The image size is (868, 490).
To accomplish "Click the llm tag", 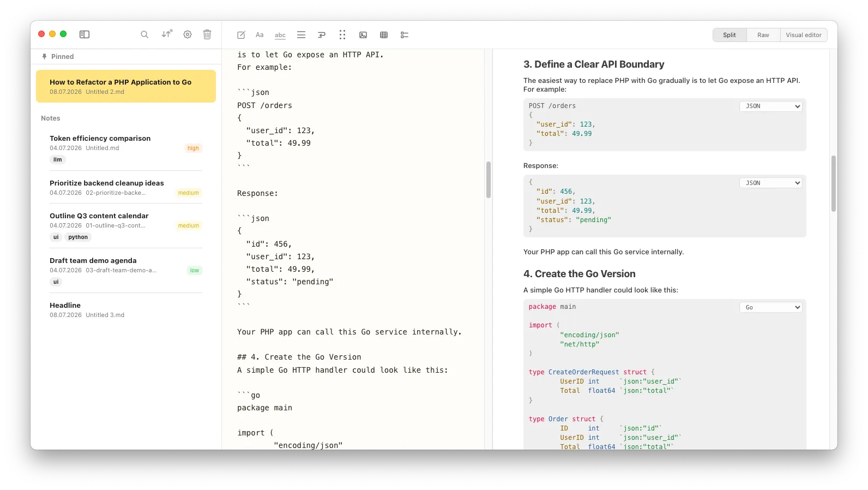I will (x=58, y=160).
